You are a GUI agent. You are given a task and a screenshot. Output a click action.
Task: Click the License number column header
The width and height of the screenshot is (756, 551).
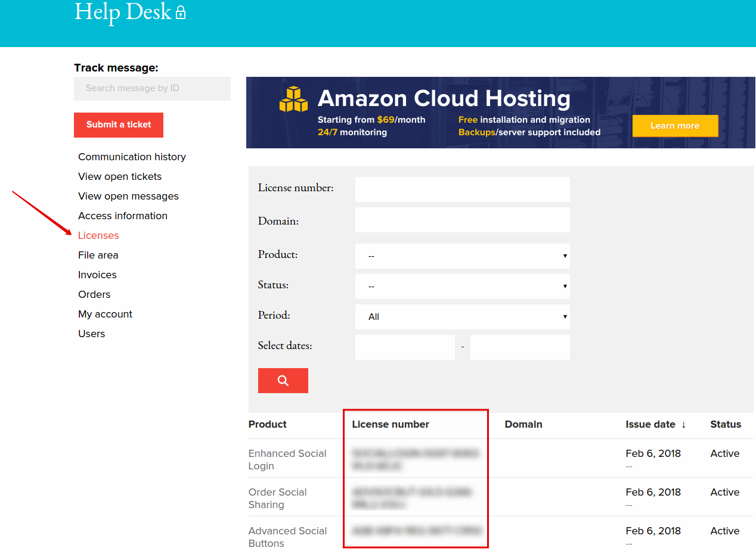pyautogui.click(x=391, y=424)
